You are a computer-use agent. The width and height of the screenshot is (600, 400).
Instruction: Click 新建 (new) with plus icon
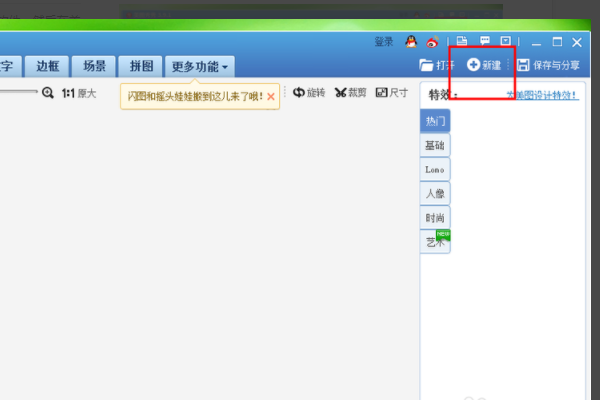click(x=484, y=65)
